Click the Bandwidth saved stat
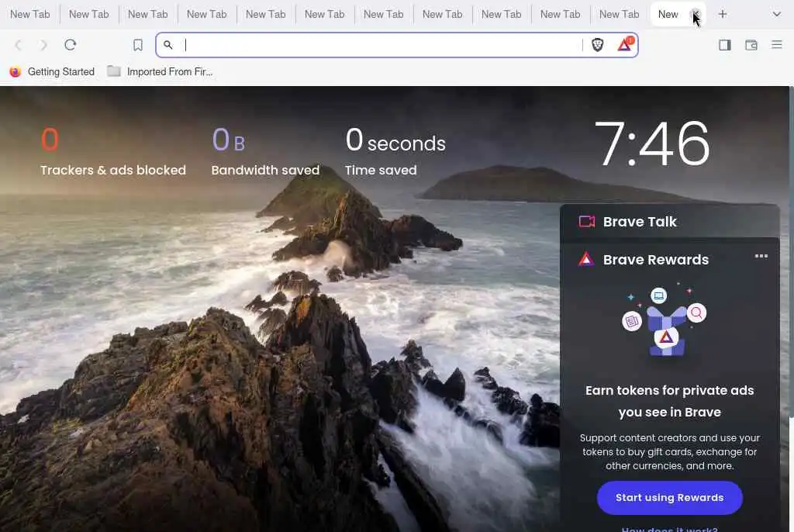 pos(265,151)
